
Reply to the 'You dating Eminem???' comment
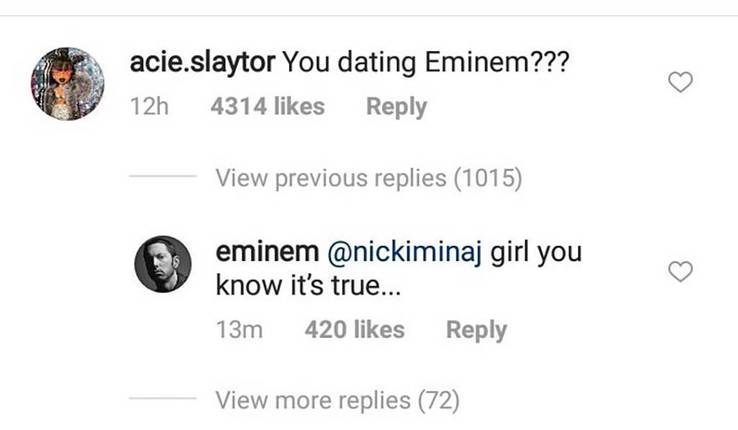point(396,107)
